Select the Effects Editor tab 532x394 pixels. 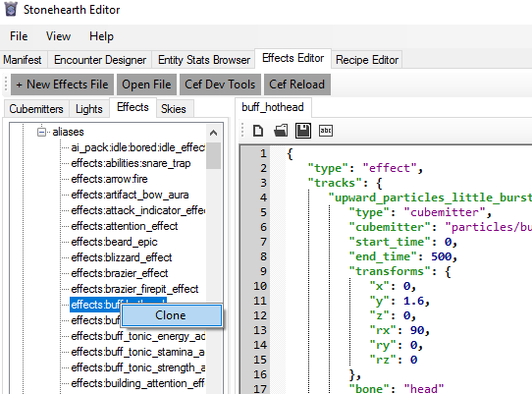tap(293, 58)
